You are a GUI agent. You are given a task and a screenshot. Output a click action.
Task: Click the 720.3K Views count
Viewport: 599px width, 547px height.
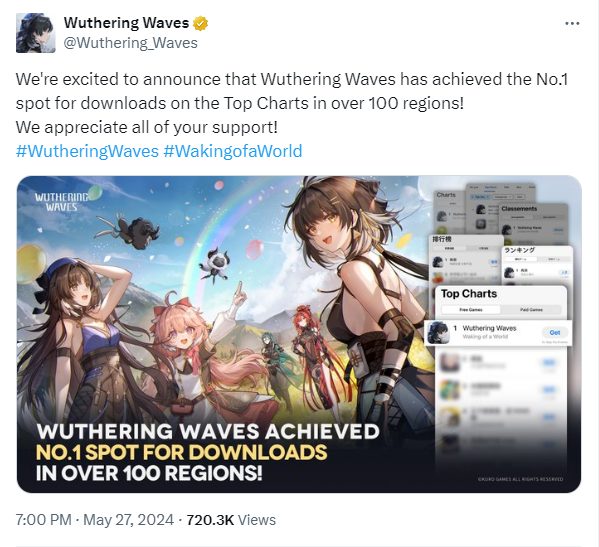[231, 520]
